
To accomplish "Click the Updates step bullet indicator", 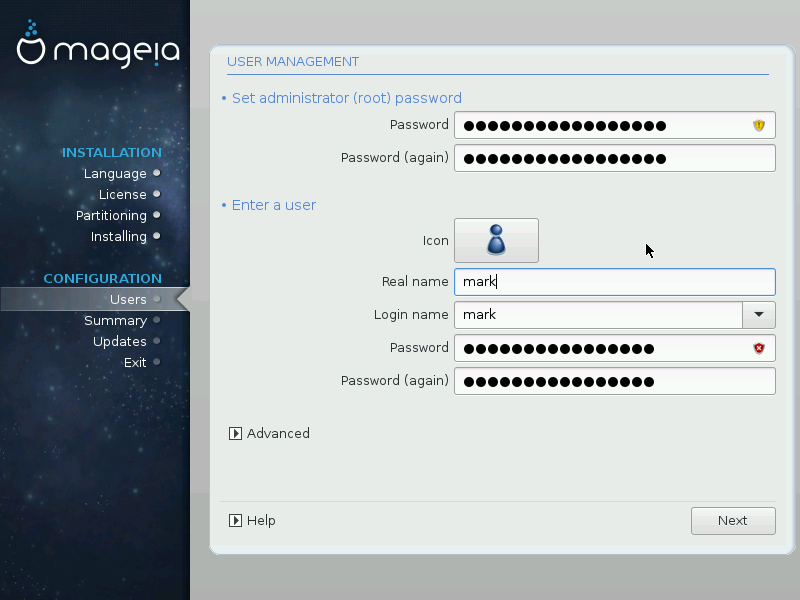I will click(157, 342).
